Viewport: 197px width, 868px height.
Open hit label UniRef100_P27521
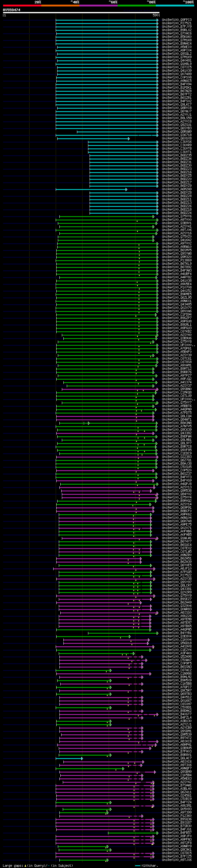tap(177, 23)
